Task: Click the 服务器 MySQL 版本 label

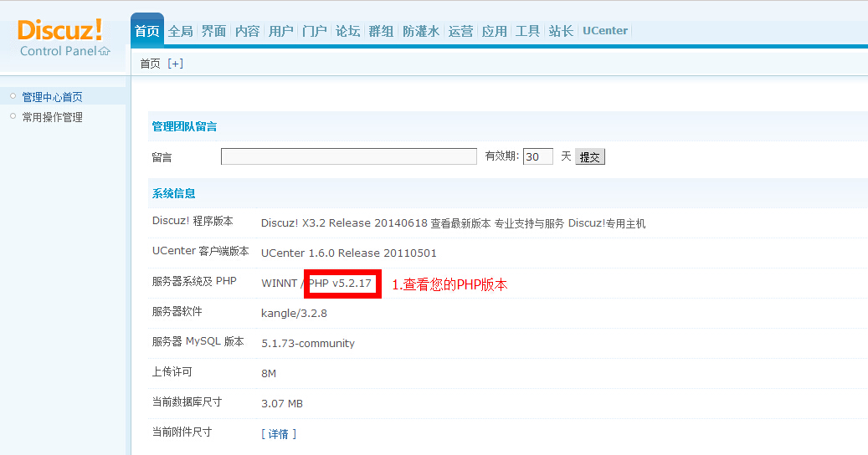Action: point(198,341)
